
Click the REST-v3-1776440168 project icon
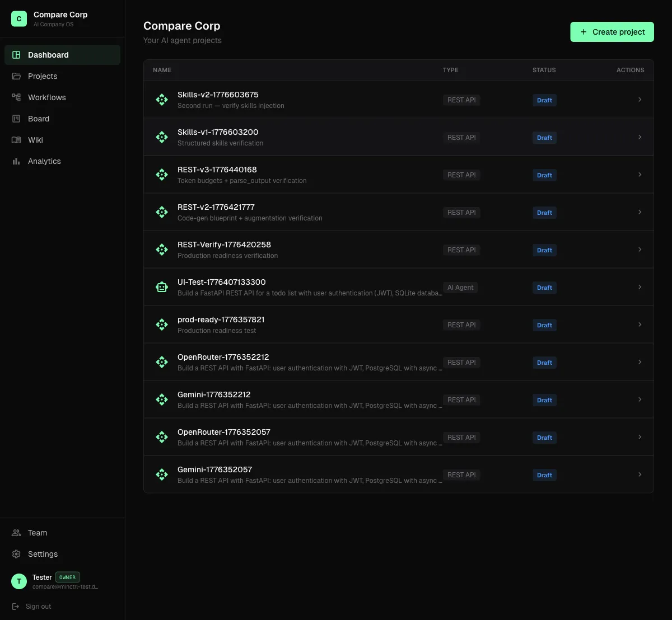(162, 175)
